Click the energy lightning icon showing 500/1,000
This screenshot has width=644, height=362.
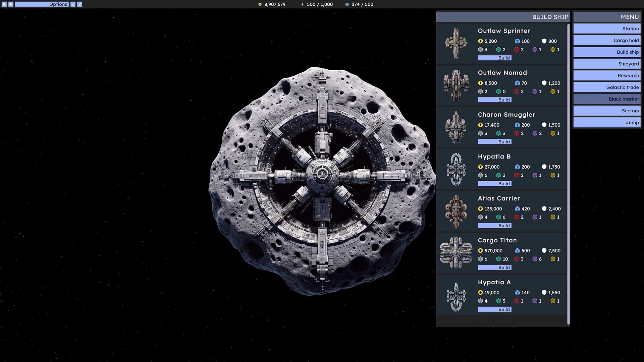(x=303, y=4)
